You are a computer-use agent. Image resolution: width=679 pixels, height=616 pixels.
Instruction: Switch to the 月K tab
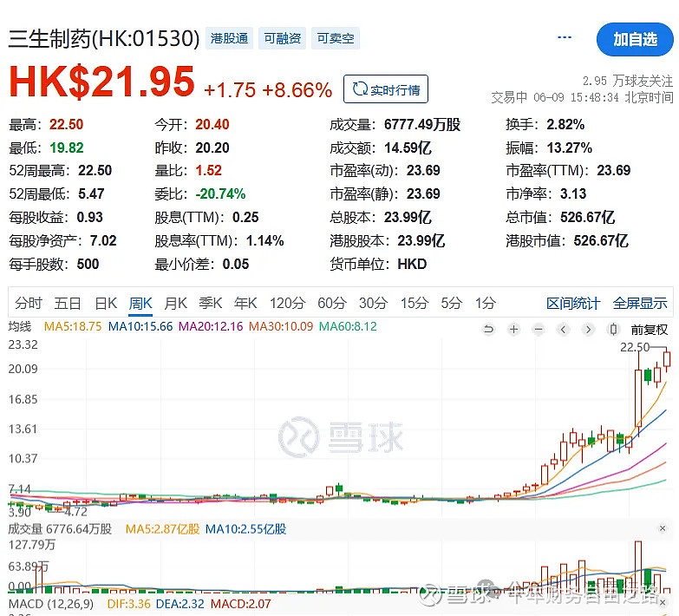click(176, 304)
